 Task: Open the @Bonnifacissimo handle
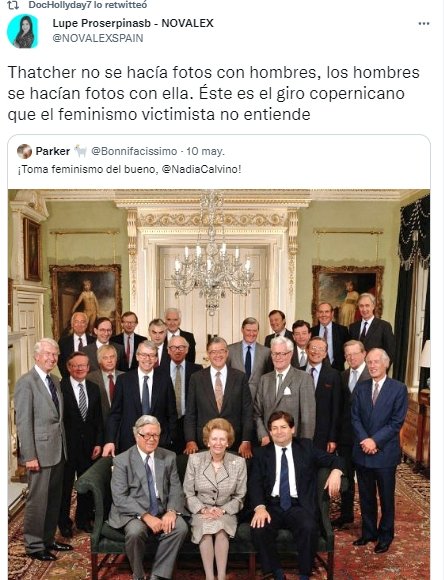tap(134, 151)
